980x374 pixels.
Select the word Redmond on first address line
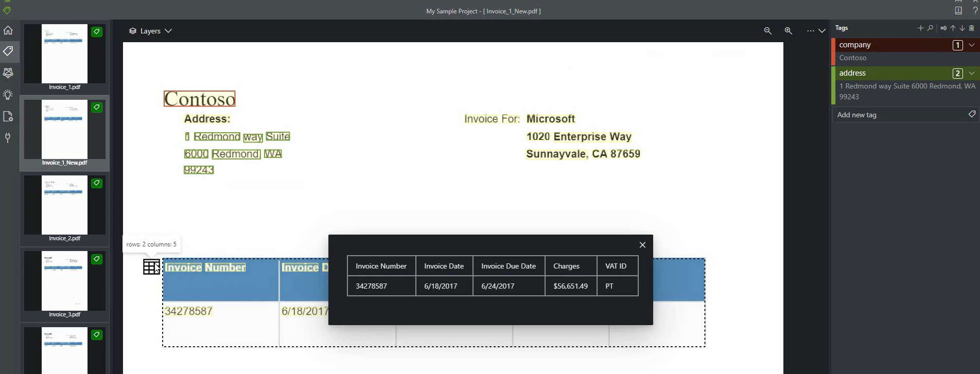tap(217, 136)
